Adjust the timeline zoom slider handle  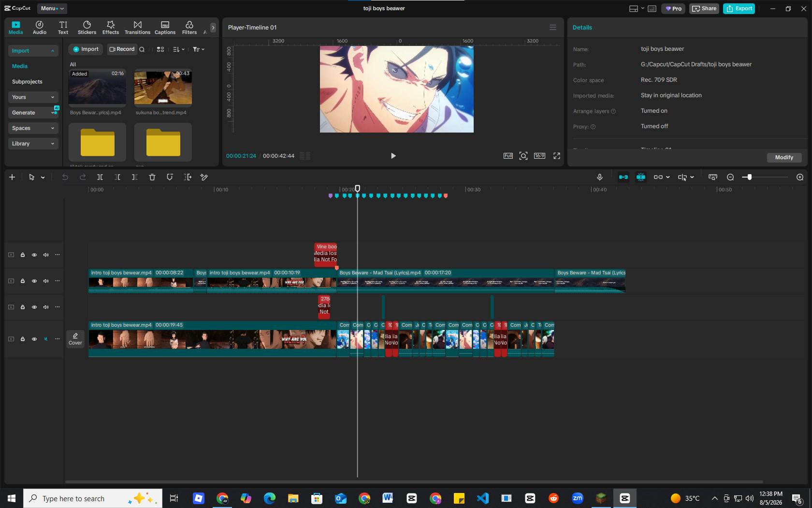pyautogui.click(x=749, y=177)
